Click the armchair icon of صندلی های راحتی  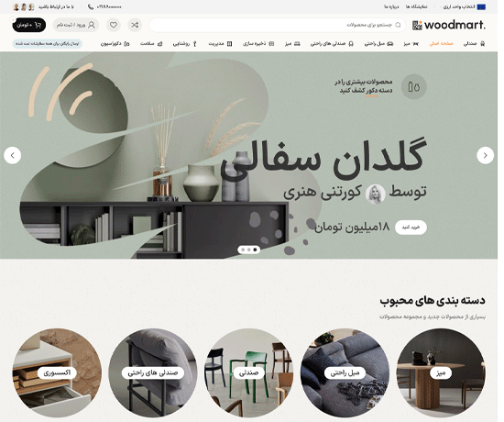point(351,43)
